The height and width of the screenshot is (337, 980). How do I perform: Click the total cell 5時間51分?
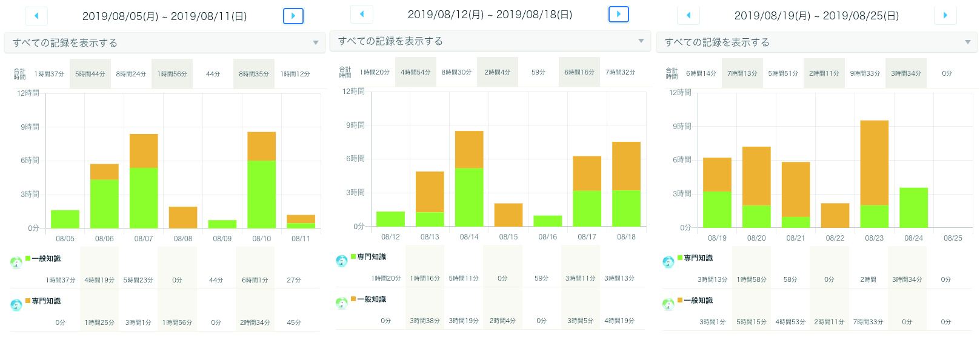pyautogui.click(x=783, y=73)
